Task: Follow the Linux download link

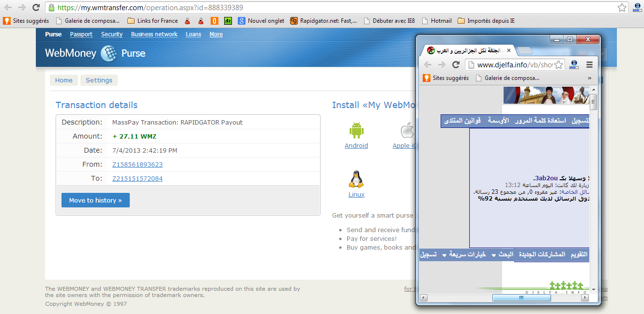Action: pyautogui.click(x=356, y=195)
